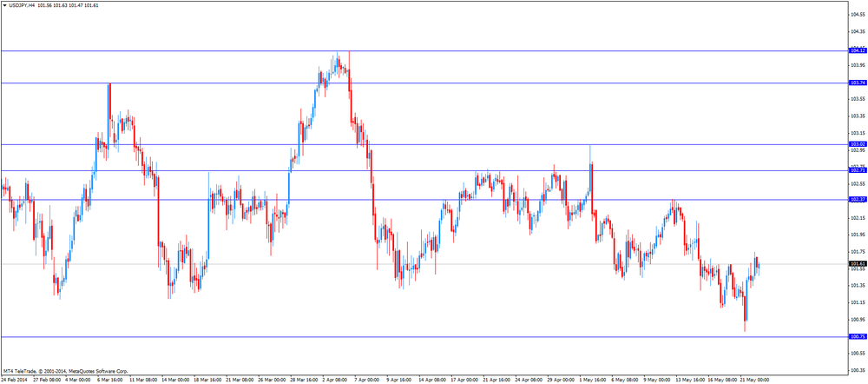Click the 6 Mar 16:00 time axis label
The image size is (868, 384).
(109, 381)
